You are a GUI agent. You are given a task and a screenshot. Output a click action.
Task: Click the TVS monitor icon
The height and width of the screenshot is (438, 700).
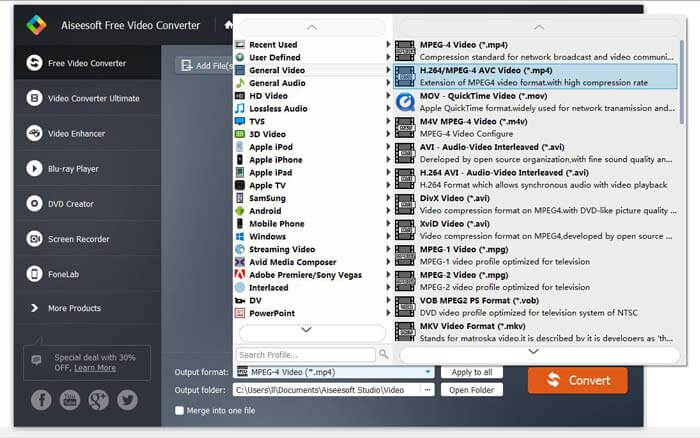coord(240,121)
